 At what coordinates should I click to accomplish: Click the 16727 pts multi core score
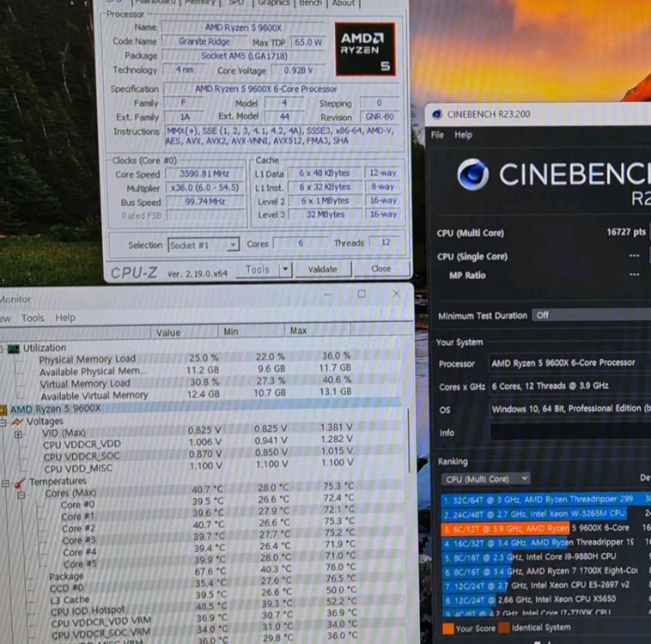tap(626, 232)
